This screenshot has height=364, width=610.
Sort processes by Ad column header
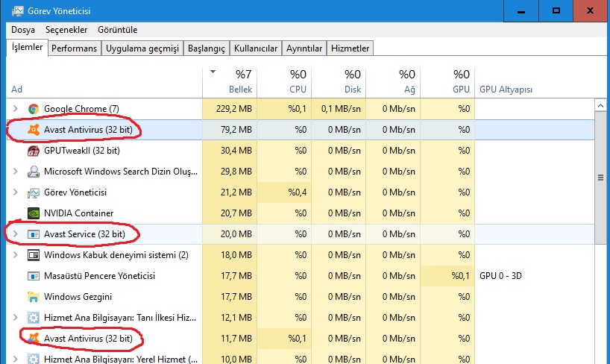pyautogui.click(x=104, y=83)
